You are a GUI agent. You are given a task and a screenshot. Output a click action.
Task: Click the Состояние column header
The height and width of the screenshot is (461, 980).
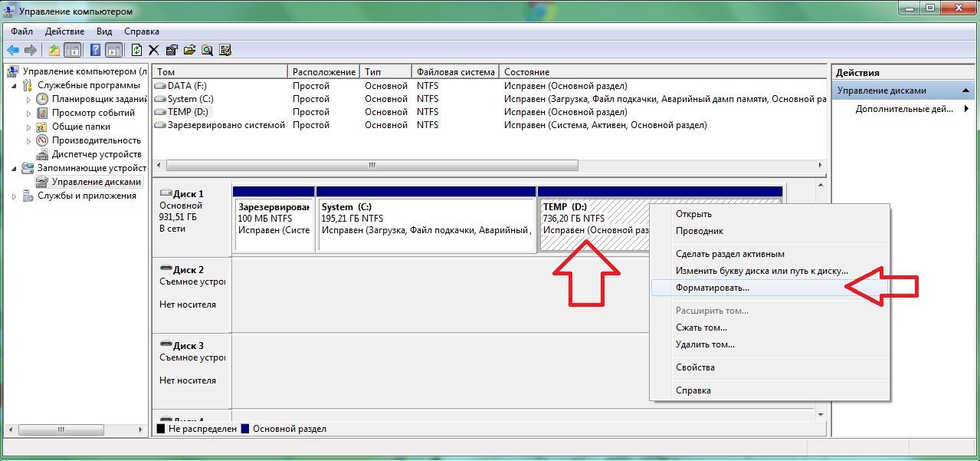[x=664, y=72]
